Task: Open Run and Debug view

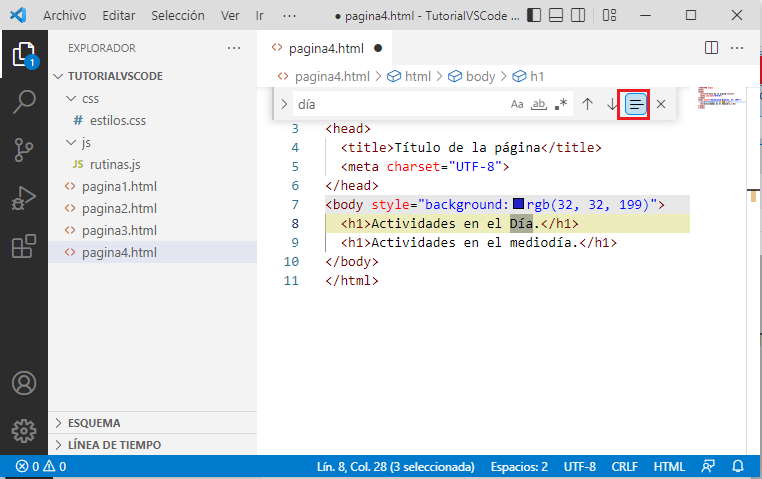Action: coord(24,198)
